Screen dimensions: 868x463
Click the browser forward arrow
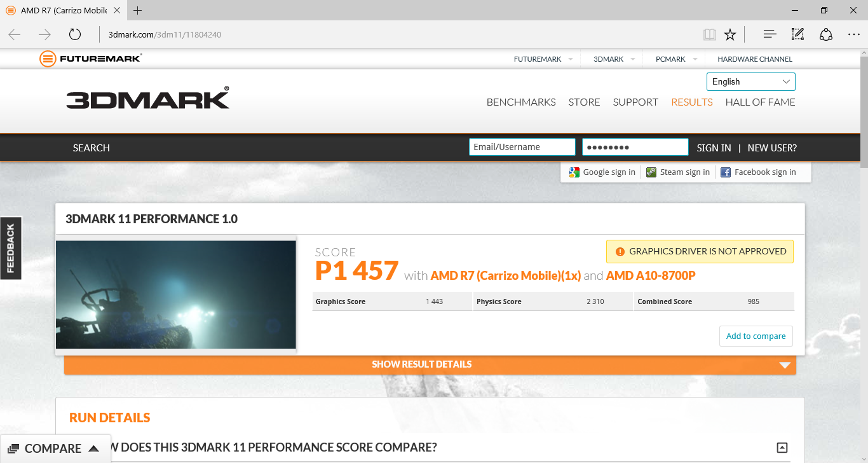pos(44,34)
